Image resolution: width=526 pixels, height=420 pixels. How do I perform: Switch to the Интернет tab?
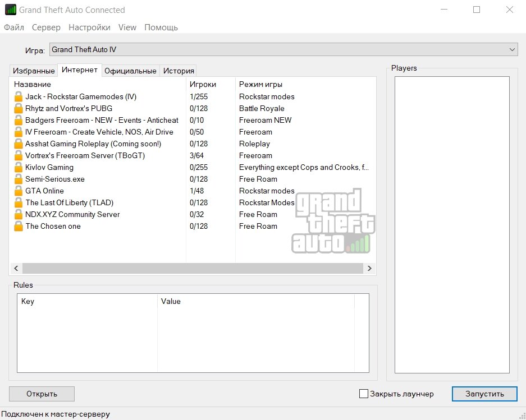click(80, 70)
